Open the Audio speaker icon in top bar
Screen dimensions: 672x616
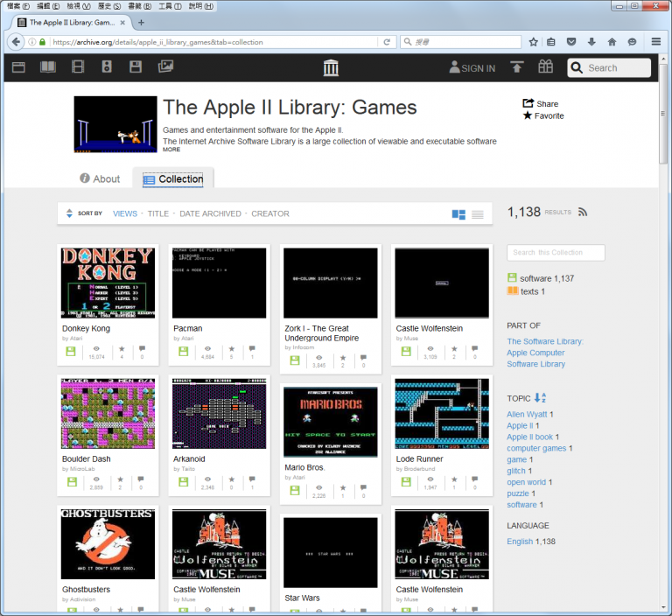(x=107, y=66)
